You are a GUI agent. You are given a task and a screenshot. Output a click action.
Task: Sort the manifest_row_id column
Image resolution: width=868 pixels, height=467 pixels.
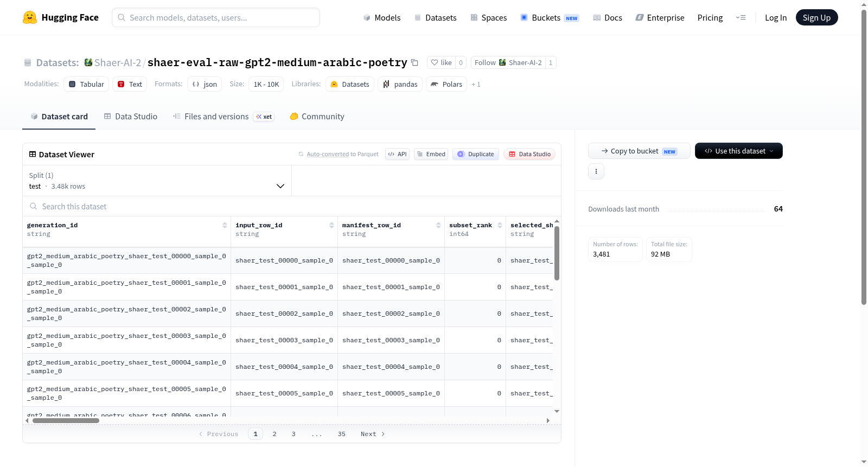pyautogui.click(x=438, y=225)
